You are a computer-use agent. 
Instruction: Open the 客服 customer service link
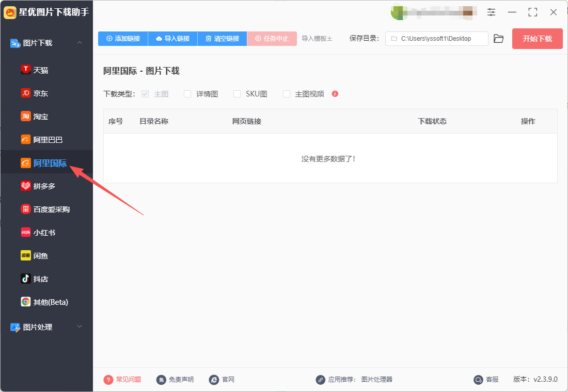click(492, 379)
